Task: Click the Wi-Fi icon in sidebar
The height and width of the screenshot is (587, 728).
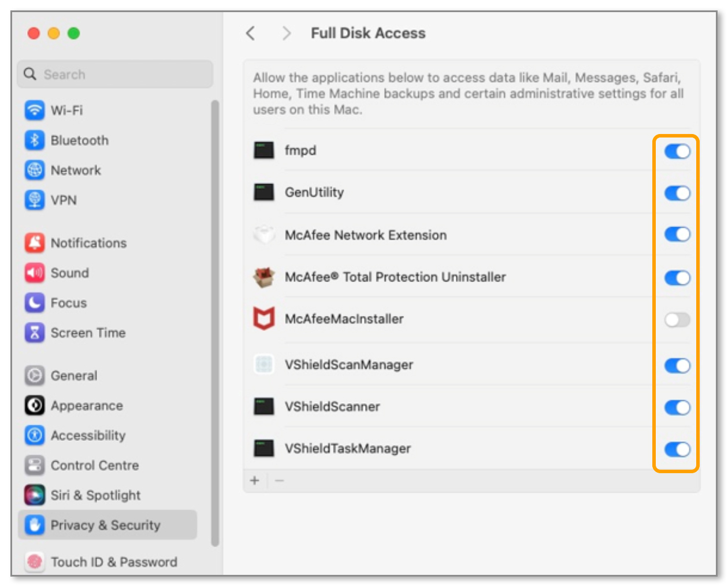Action: tap(35, 110)
